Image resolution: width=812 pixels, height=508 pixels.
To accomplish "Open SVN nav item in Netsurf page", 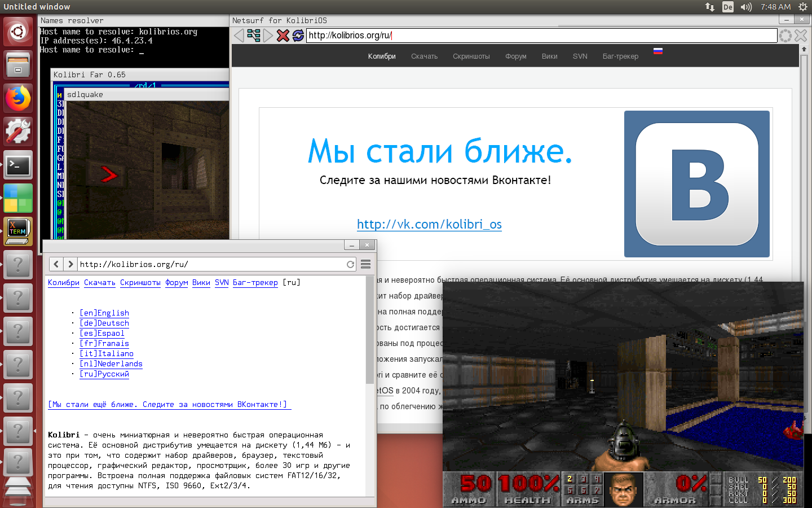I will tap(580, 56).
